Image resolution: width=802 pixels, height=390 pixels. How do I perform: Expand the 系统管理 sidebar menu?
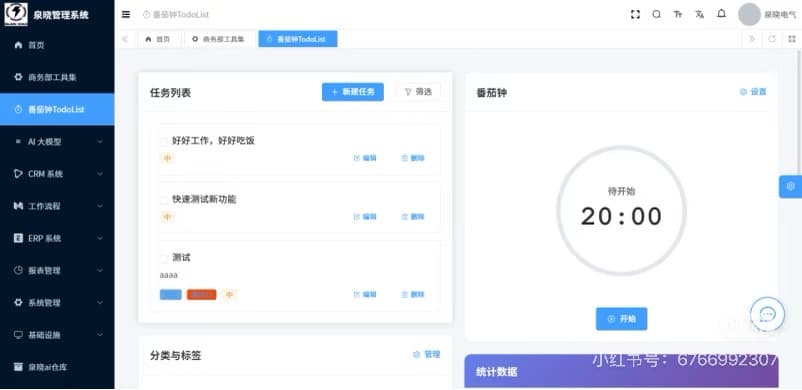point(57,303)
